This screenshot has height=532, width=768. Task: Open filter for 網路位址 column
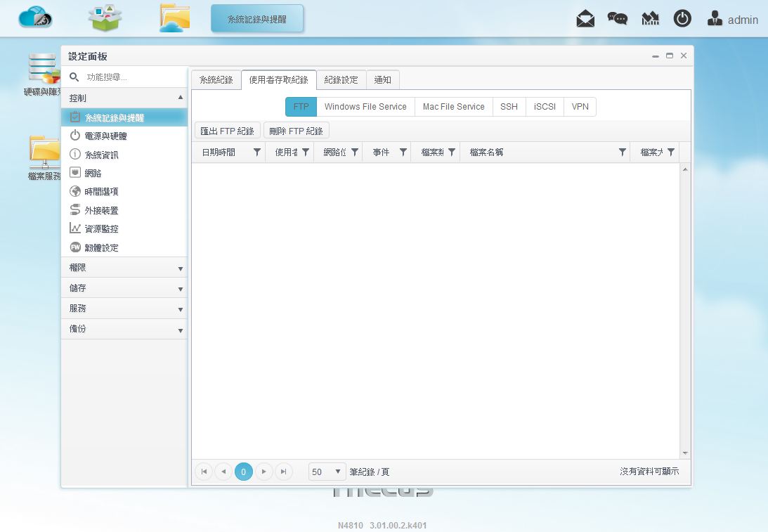pos(355,153)
